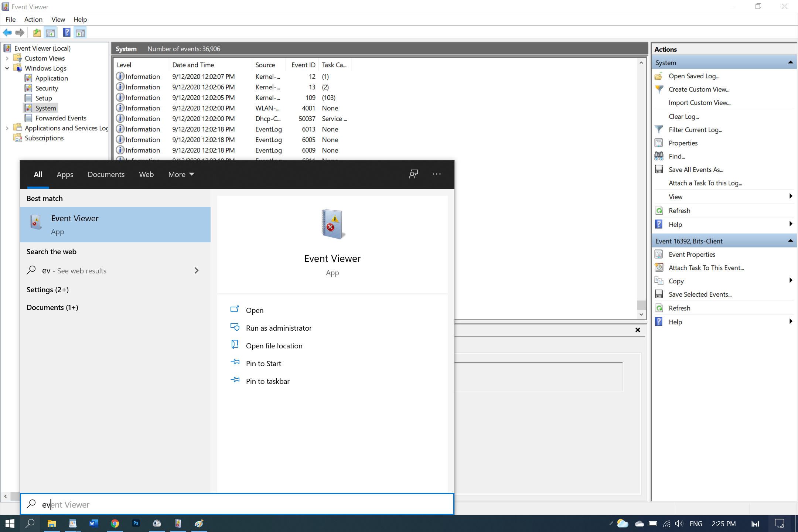Click Save Selected Events icon

pos(659,294)
